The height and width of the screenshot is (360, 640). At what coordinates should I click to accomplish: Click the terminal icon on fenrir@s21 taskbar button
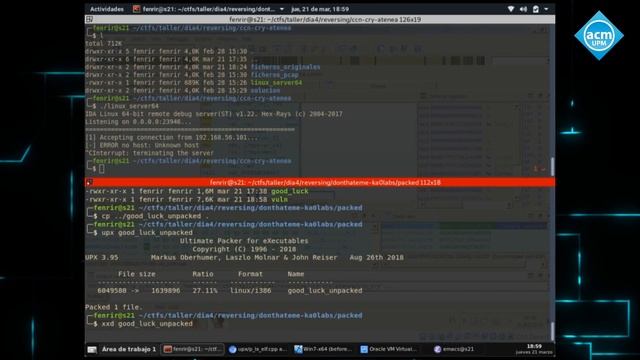167,349
